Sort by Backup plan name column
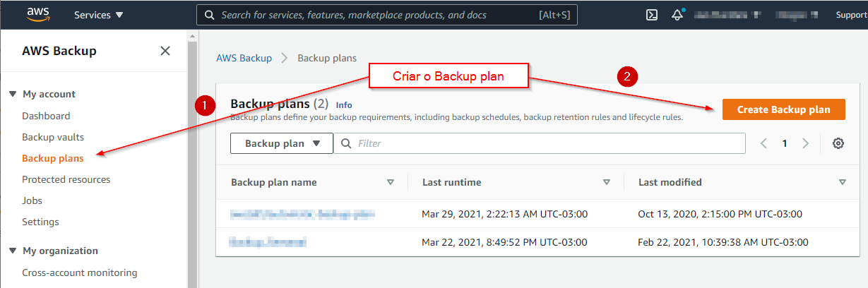 click(391, 182)
